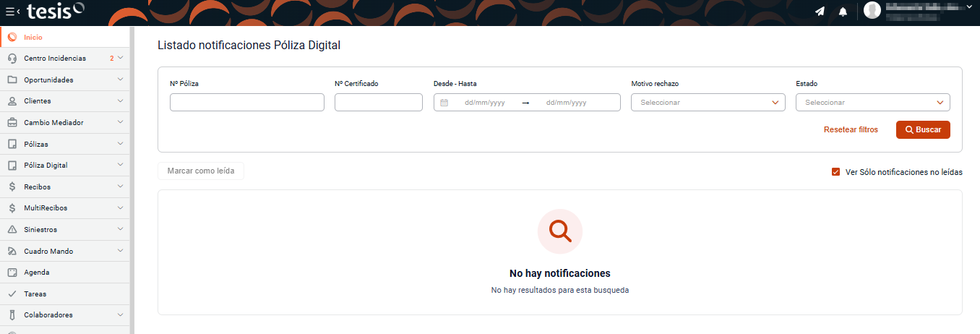Expand Póliza Digital chevron
The image size is (980, 334).
tap(121, 165)
